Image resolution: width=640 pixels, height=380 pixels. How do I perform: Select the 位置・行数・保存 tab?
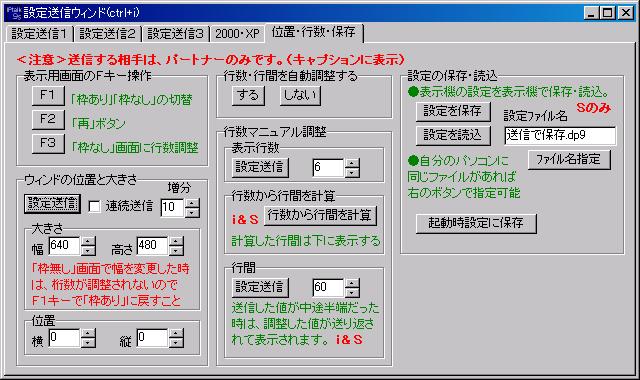tap(313, 32)
